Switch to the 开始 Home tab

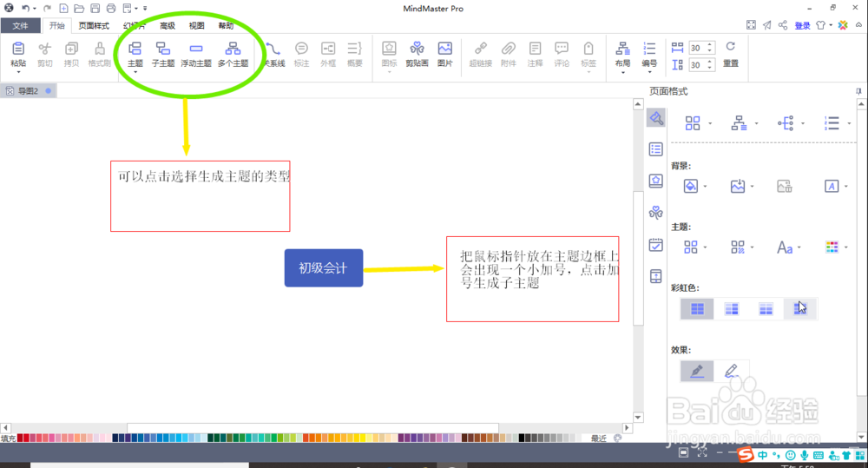pos(56,25)
